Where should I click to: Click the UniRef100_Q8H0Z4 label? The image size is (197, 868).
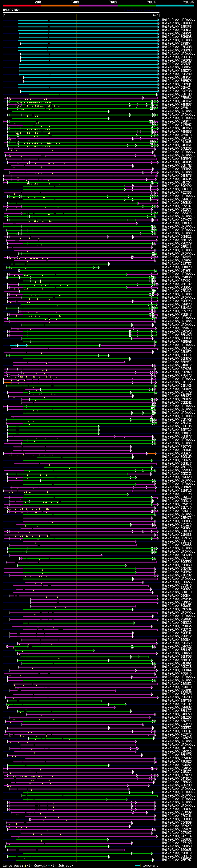pos(177,88)
